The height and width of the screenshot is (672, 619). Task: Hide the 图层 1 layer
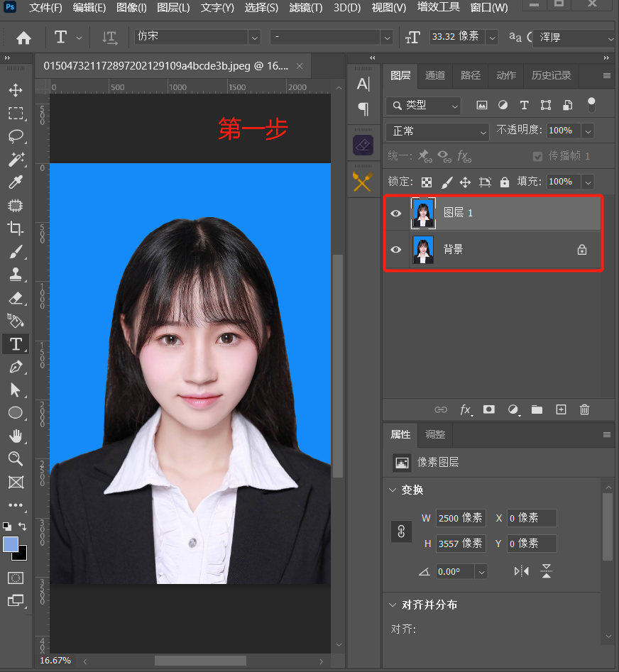[x=395, y=213]
